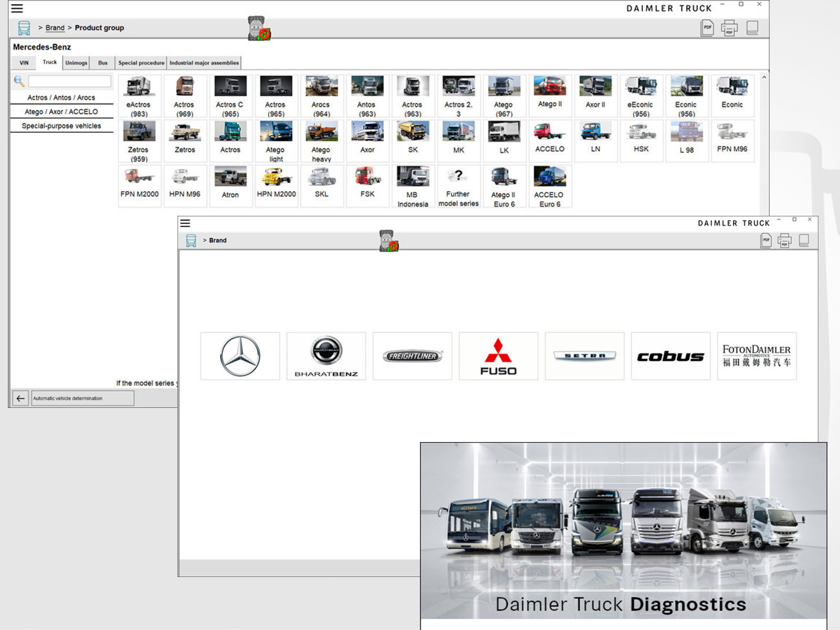
Task: Switch to the Special procedure tab
Action: [x=141, y=63]
